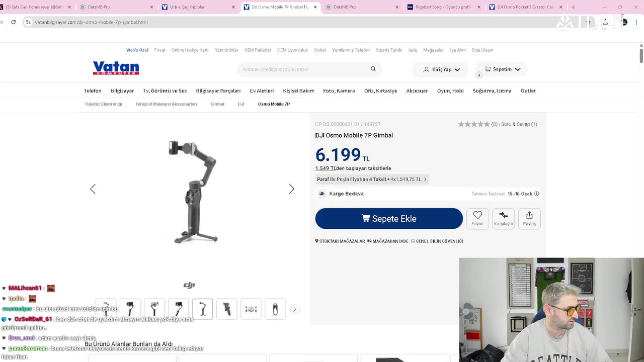
Task: Click Gimbal breadcrumb
Action: point(217,104)
